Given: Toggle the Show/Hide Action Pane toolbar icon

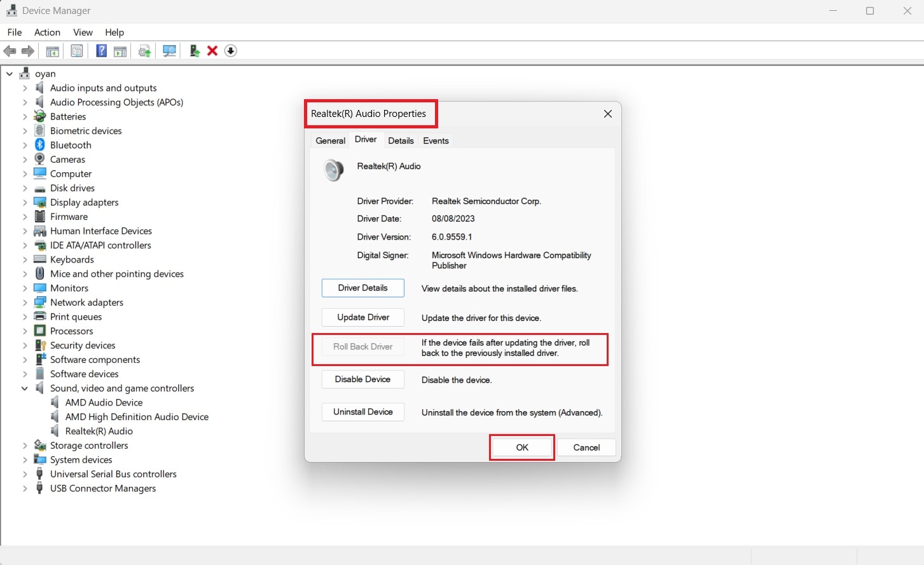Looking at the screenshot, I should click(120, 51).
